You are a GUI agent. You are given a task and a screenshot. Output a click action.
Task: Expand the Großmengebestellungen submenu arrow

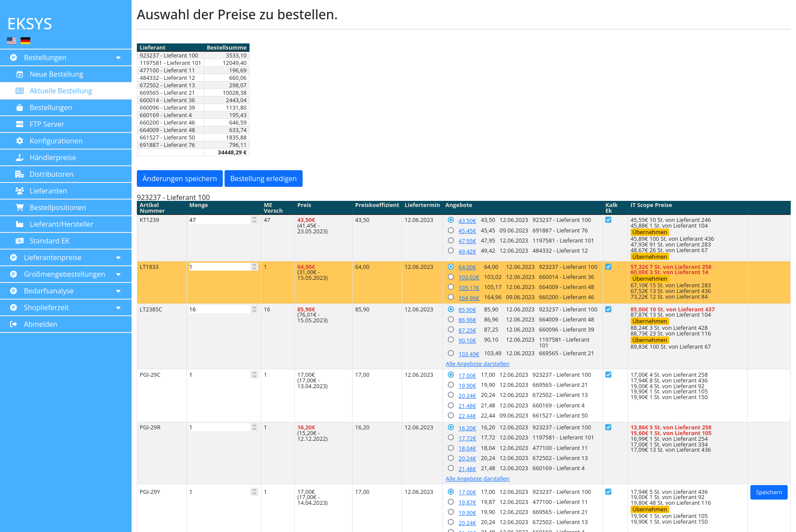(118, 275)
